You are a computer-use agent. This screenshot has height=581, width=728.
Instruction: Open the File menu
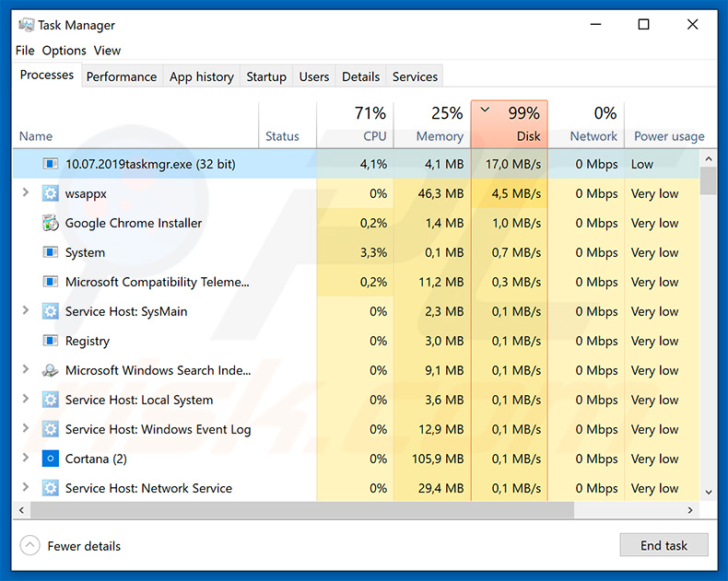pyautogui.click(x=25, y=50)
